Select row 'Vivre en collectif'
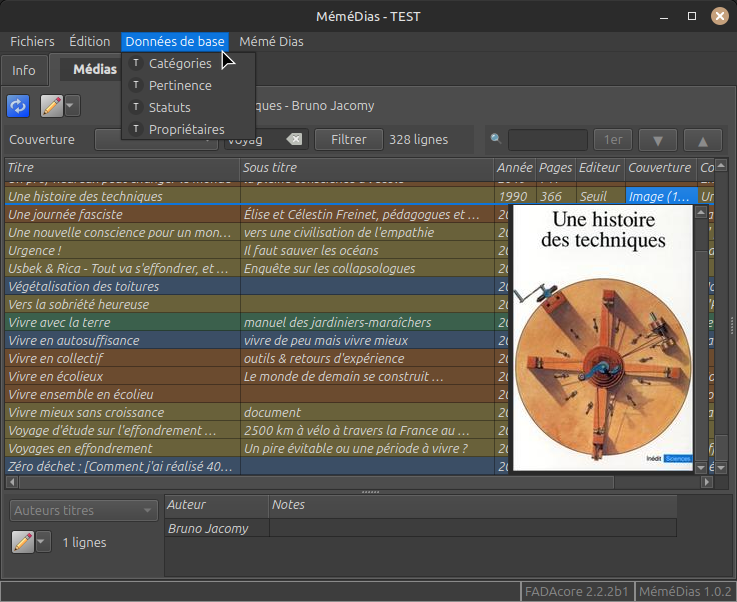The height and width of the screenshot is (602, 737). point(257,358)
